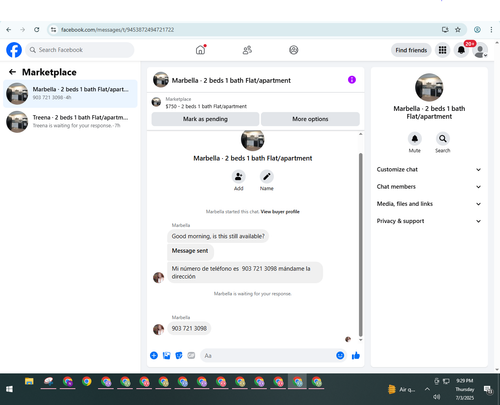The height and width of the screenshot is (405, 500).
Task: Open File Explorer from the taskbar
Action: 29,382
